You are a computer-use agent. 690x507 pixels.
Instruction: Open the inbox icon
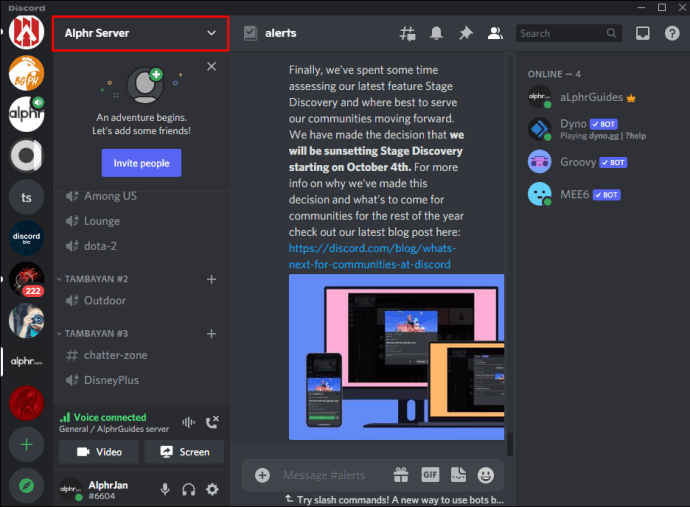(643, 33)
